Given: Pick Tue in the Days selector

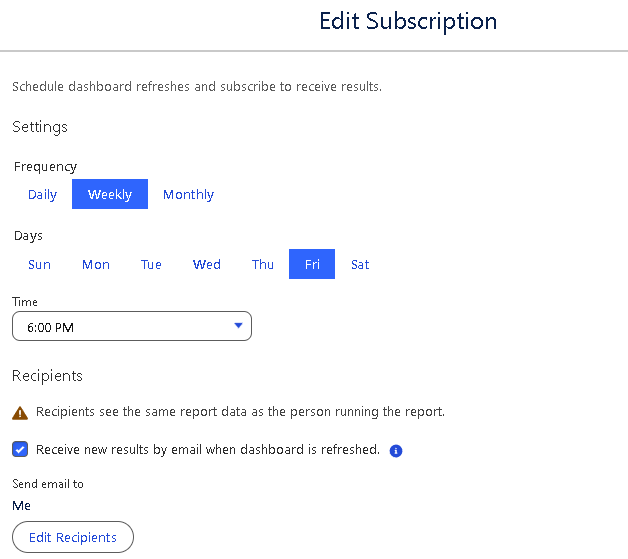Looking at the screenshot, I should pos(151,265).
